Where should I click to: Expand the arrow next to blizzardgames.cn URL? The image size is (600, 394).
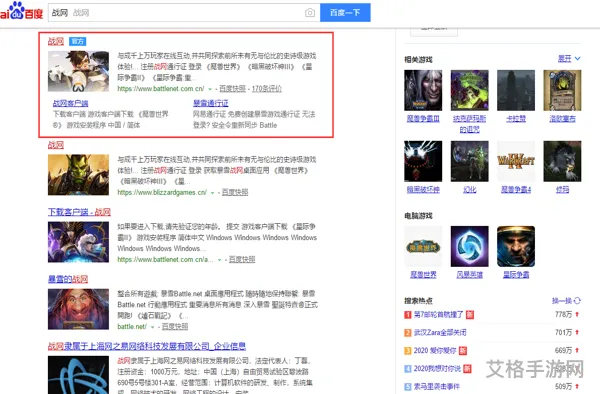click(212, 193)
